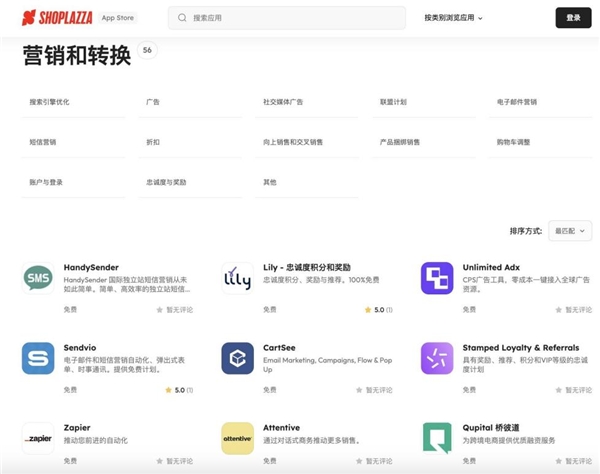Click the 排序方式 label
The image size is (600, 474).
pos(526,231)
